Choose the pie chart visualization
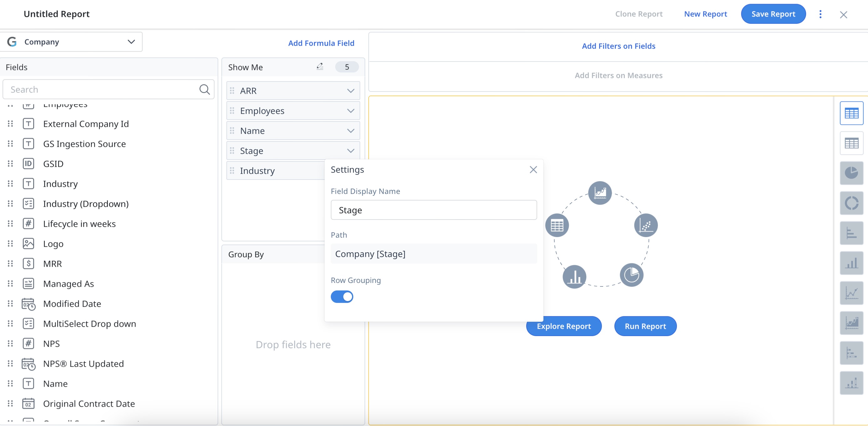 pyautogui.click(x=851, y=173)
